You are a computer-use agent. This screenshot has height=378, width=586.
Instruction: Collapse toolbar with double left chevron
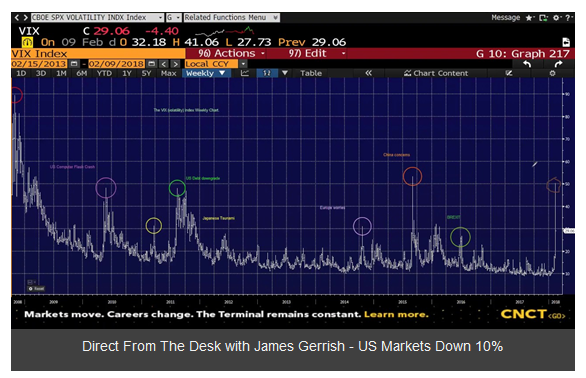click(368, 73)
